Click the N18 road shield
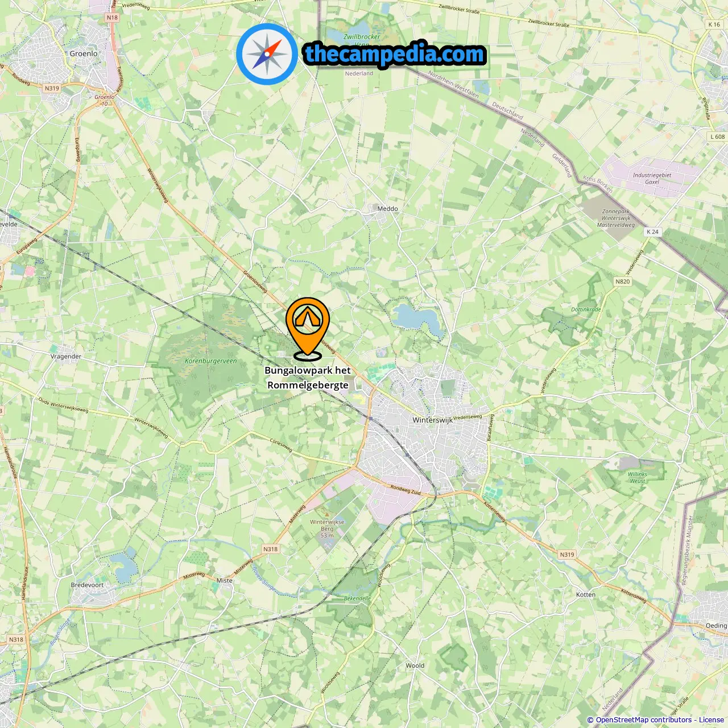Image resolution: width=728 pixels, height=728 pixels. pos(112,18)
